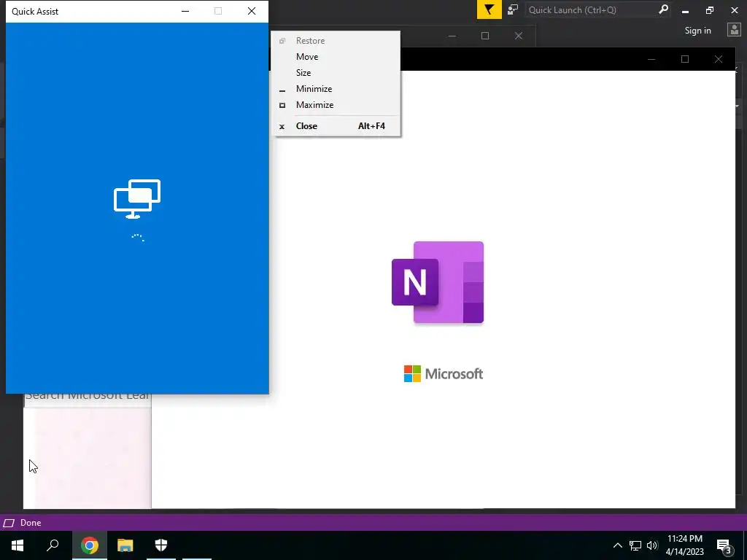Close the OneNote splash window

(719, 59)
